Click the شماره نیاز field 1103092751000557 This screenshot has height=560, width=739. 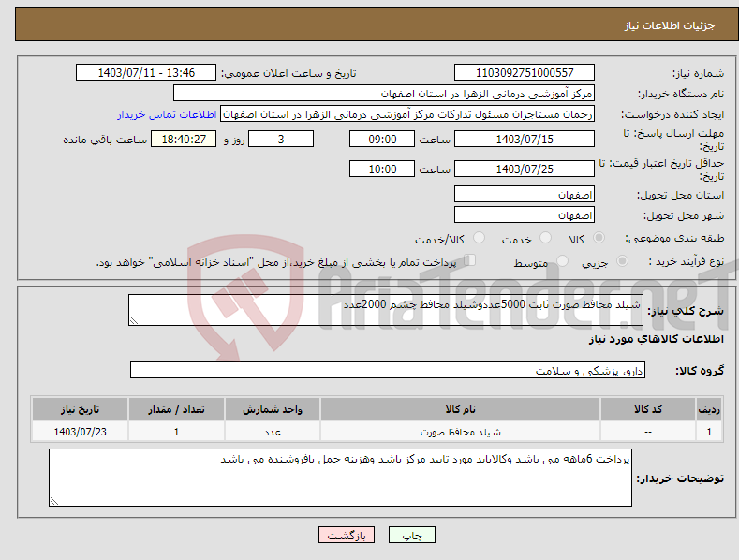pyautogui.click(x=525, y=73)
